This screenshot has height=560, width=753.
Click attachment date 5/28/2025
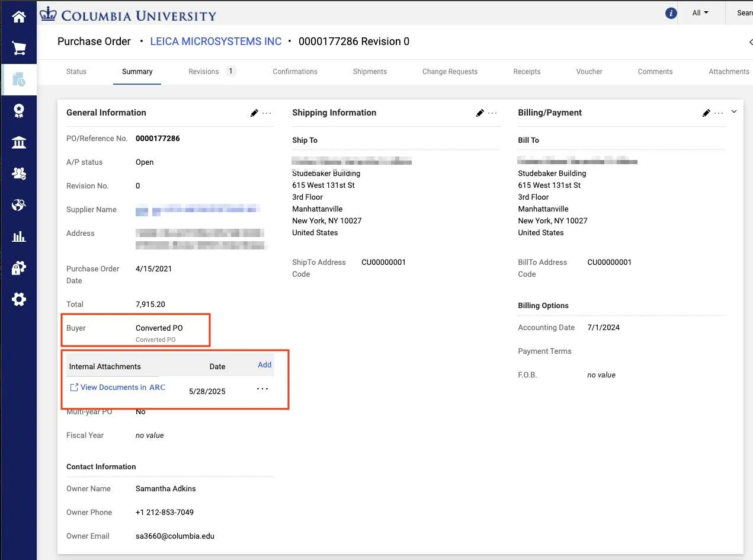pos(207,392)
